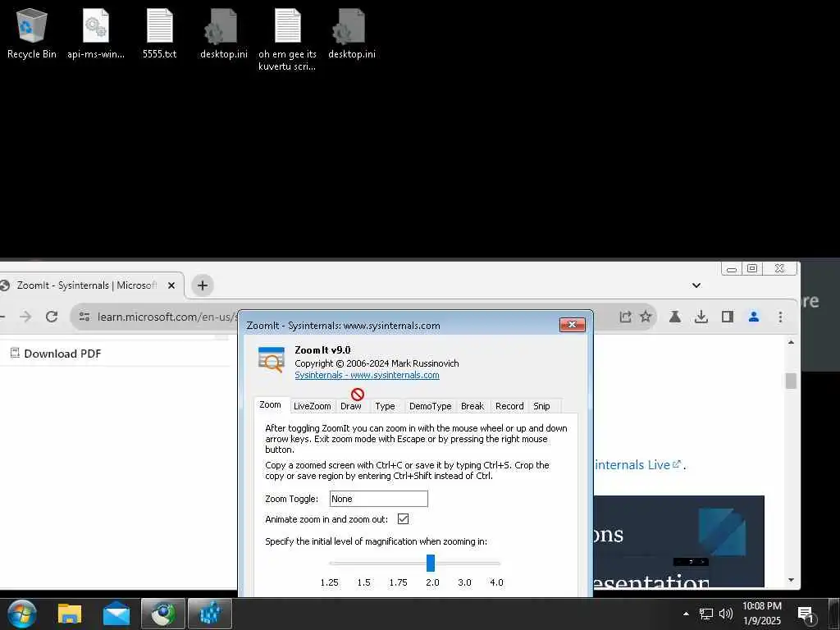This screenshot has width=840, height=630.
Task: Open the notification center icon
Action: 806,614
